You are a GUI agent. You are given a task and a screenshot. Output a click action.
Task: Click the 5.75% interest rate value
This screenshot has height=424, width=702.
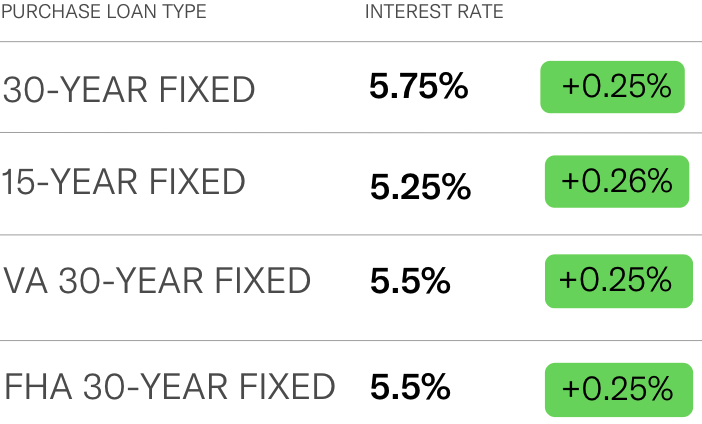coord(419,86)
